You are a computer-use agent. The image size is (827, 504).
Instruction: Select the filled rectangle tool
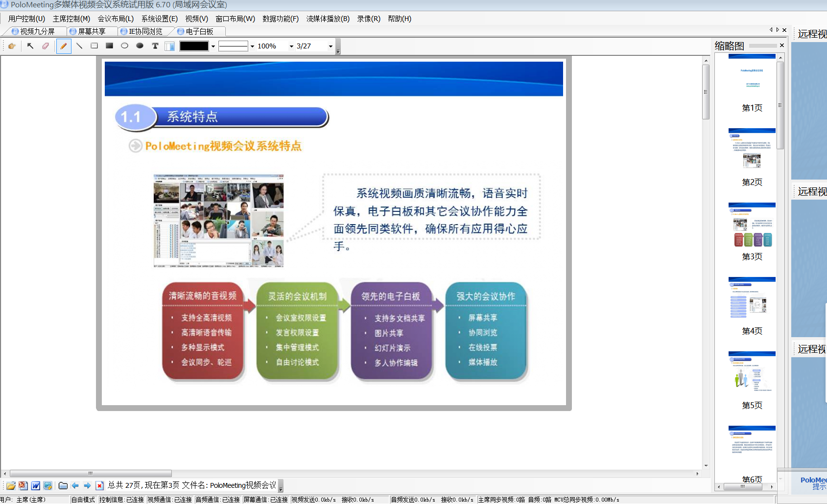coord(109,46)
